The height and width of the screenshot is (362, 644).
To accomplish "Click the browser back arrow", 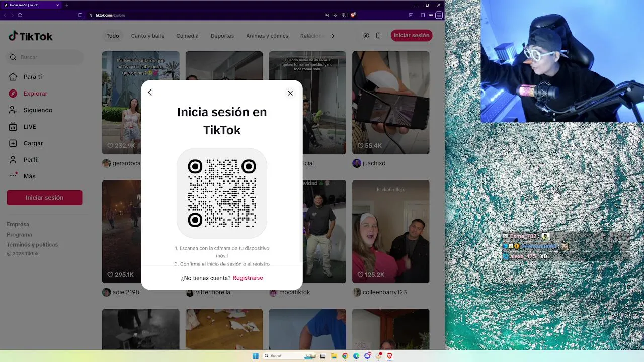I will coord(5,15).
